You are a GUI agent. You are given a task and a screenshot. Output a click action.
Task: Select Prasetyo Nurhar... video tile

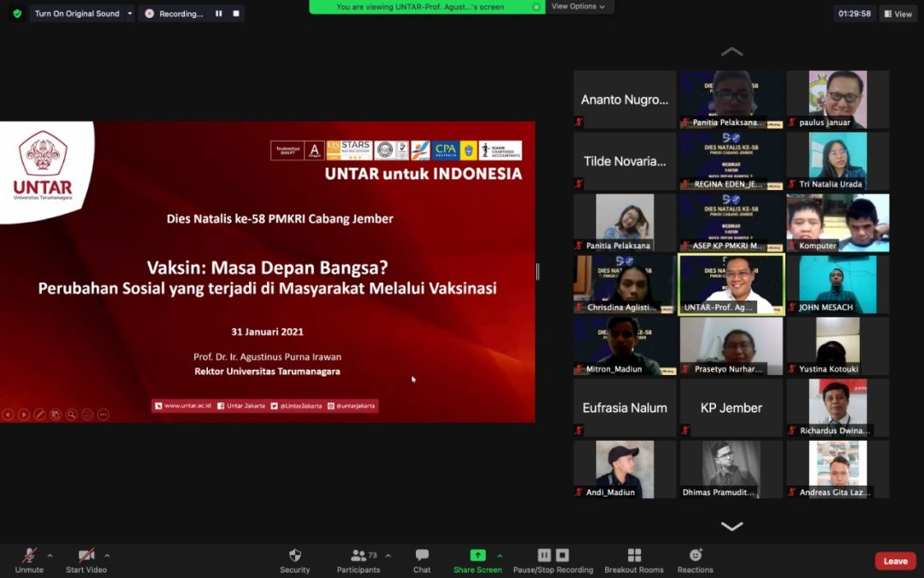[731, 346]
